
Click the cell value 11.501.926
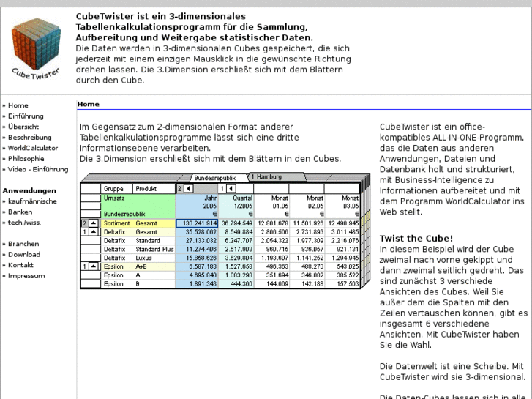[x=307, y=223]
